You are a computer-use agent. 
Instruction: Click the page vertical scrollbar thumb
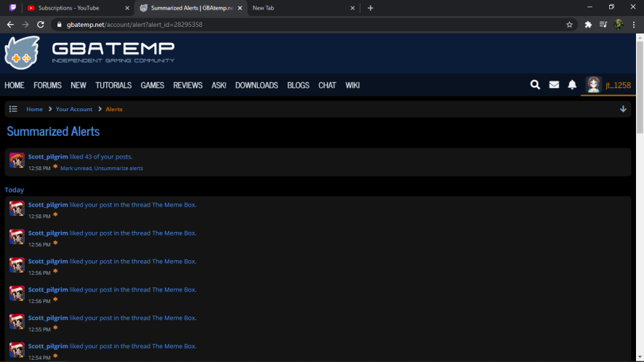point(640,87)
